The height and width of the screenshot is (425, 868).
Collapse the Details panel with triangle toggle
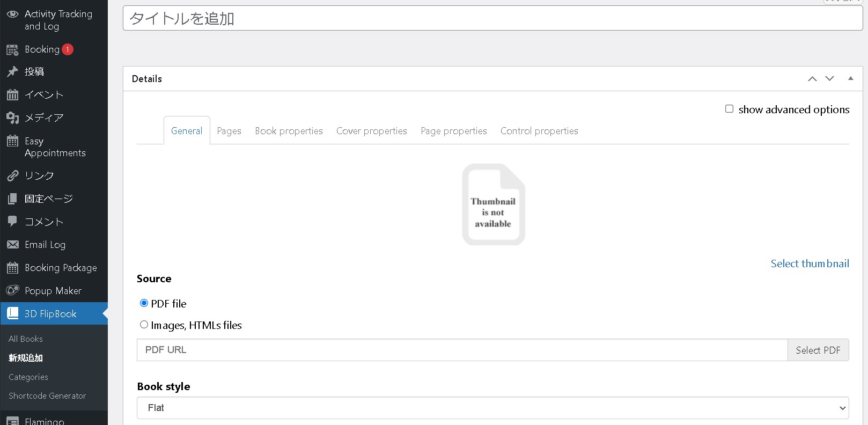(x=850, y=78)
